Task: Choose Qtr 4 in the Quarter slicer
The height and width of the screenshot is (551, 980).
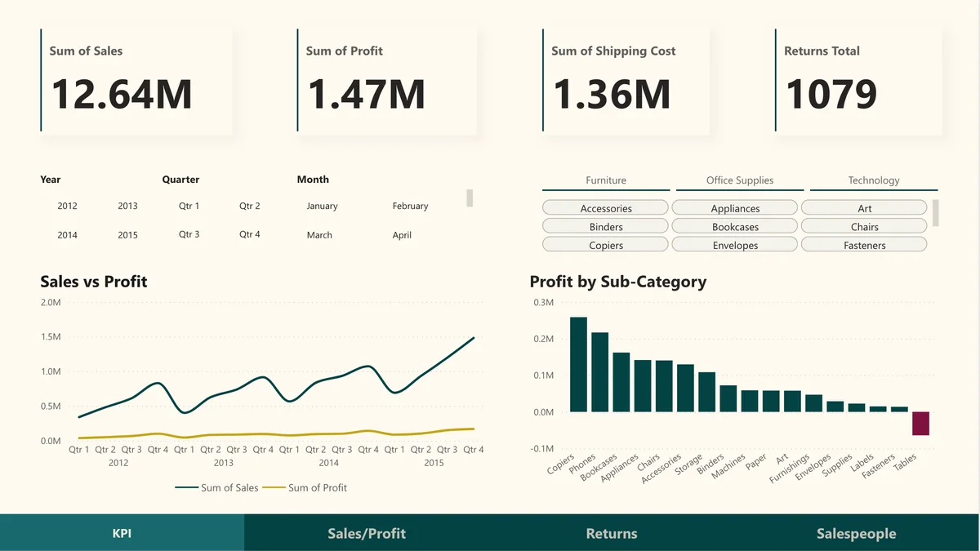Action: click(249, 234)
